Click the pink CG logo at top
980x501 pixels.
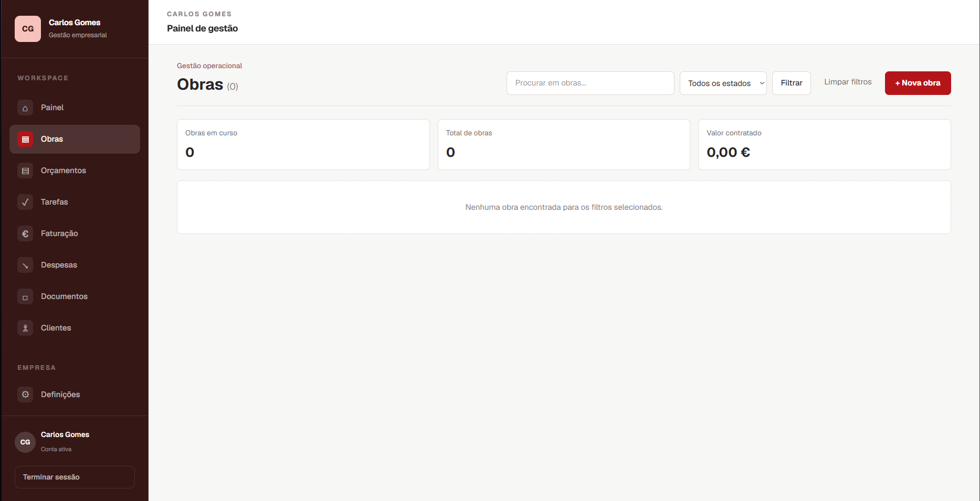[x=28, y=29]
